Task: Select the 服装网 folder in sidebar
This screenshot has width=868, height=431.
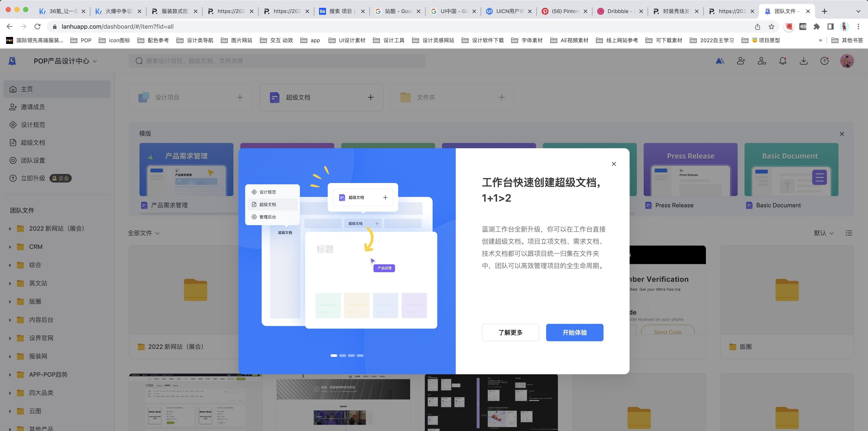Action: tap(38, 356)
